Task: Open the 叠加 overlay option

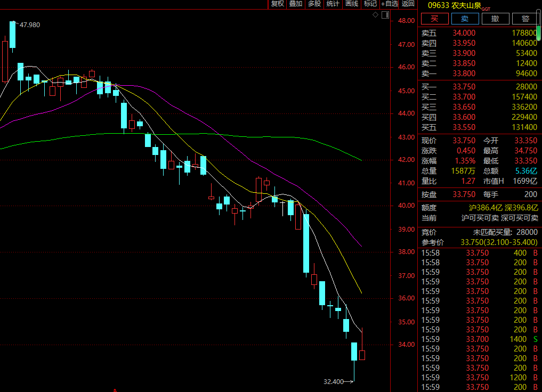Action: coord(296,4)
